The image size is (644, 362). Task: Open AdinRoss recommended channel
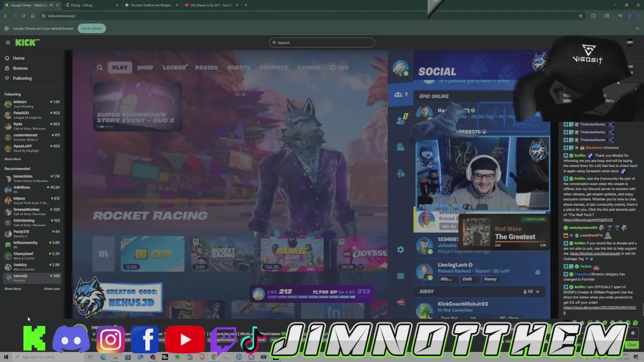tap(32, 190)
